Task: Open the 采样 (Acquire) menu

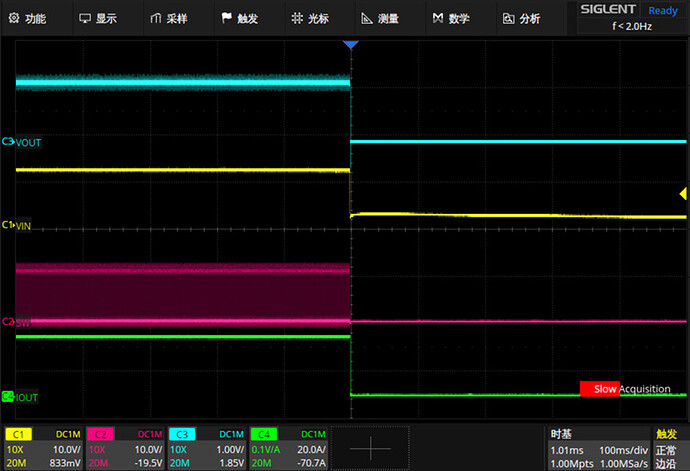Action: [x=179, y=18]
